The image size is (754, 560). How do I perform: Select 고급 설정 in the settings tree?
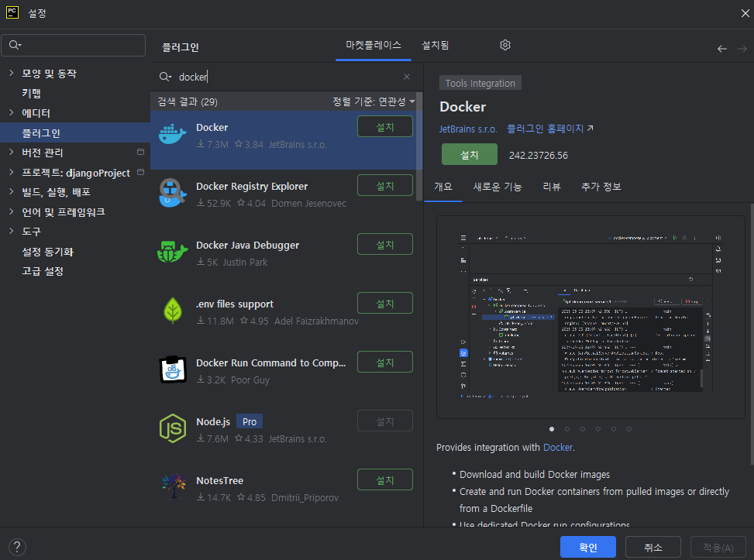[x=43, y=271]
